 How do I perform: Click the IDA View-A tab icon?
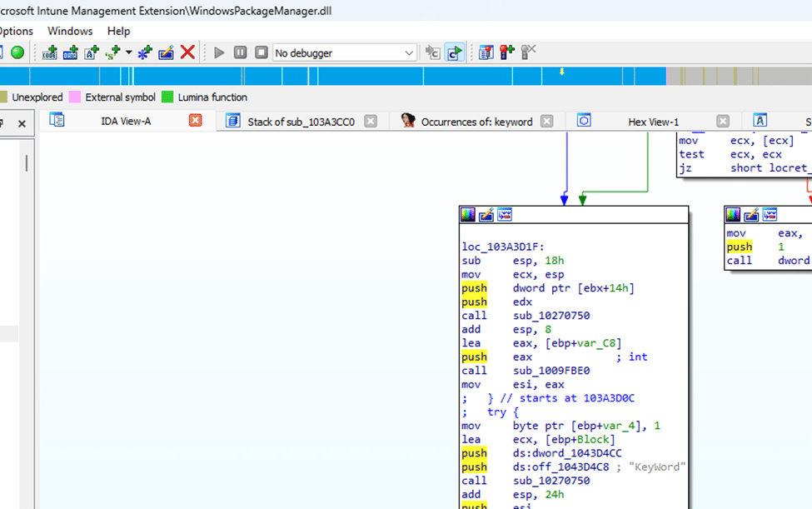tap(57, 120)
